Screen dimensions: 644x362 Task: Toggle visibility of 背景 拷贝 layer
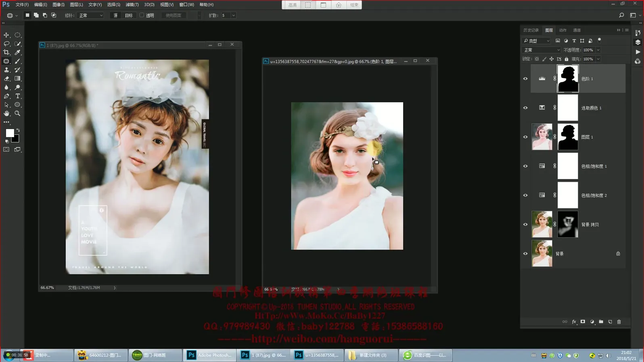coord(525,225)
